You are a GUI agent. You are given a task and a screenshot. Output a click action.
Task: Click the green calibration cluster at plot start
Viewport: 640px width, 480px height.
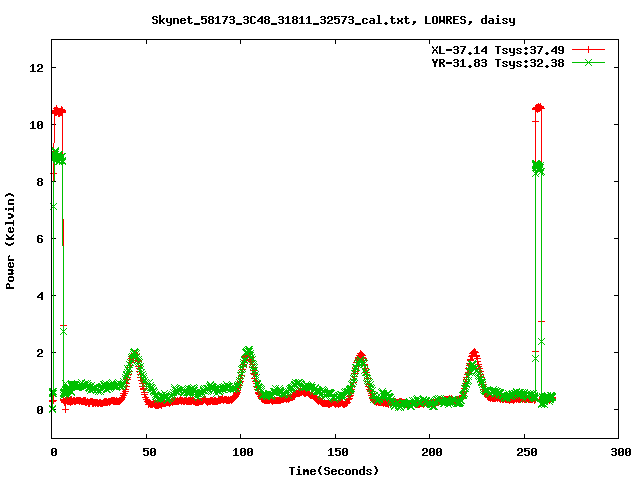(58, 157)
